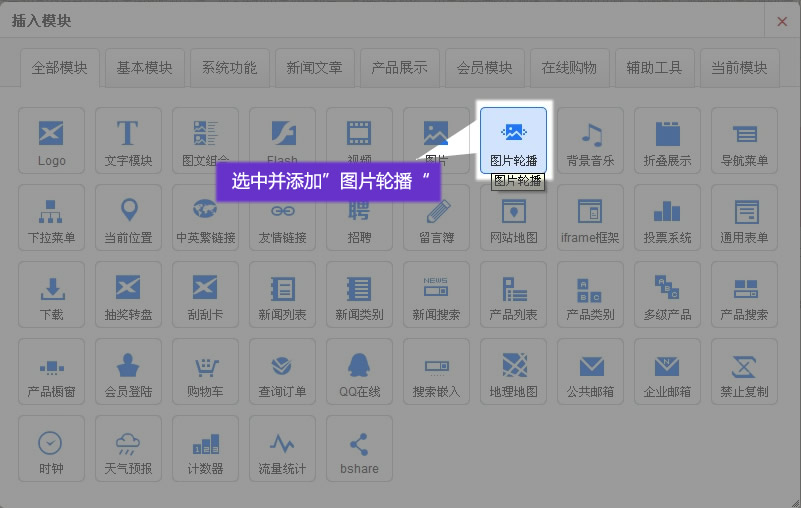Select the bshare sharing module
This screenshot has height=508, width=801.
pos(359,449)
